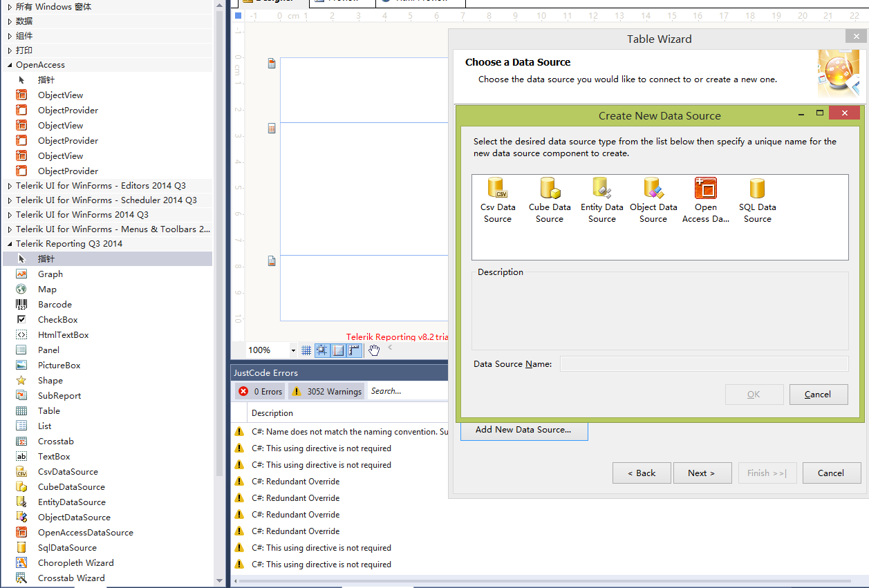Collapse the OpenAccess toolbox group

pos(10,64)
